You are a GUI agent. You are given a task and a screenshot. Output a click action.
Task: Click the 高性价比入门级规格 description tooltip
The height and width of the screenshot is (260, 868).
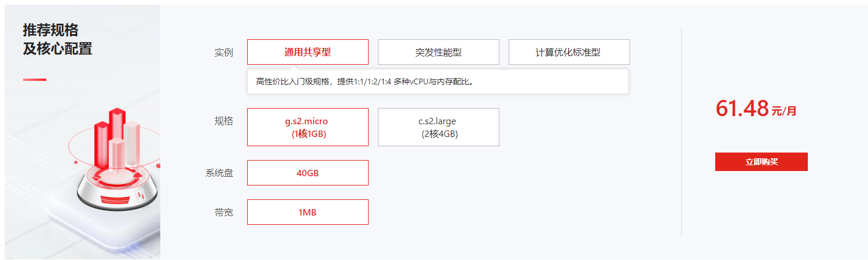click(438, 81)
